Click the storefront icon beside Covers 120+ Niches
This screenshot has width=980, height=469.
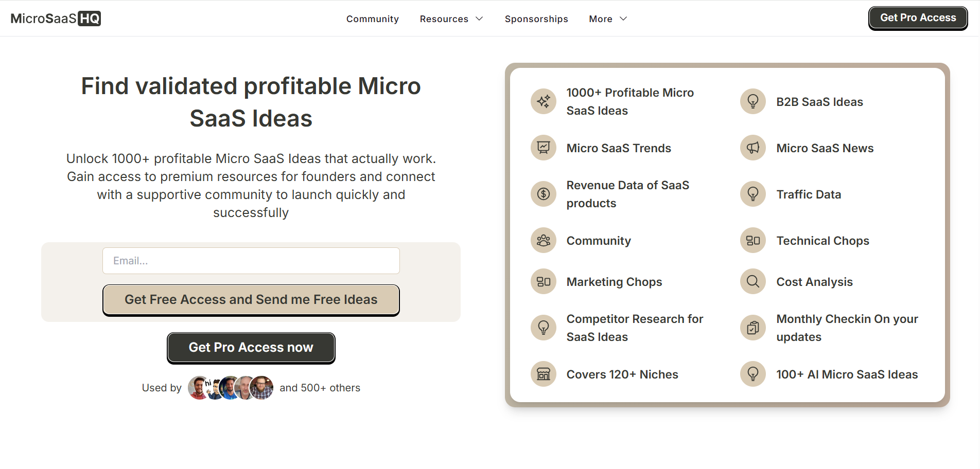[x=544, y=374]
